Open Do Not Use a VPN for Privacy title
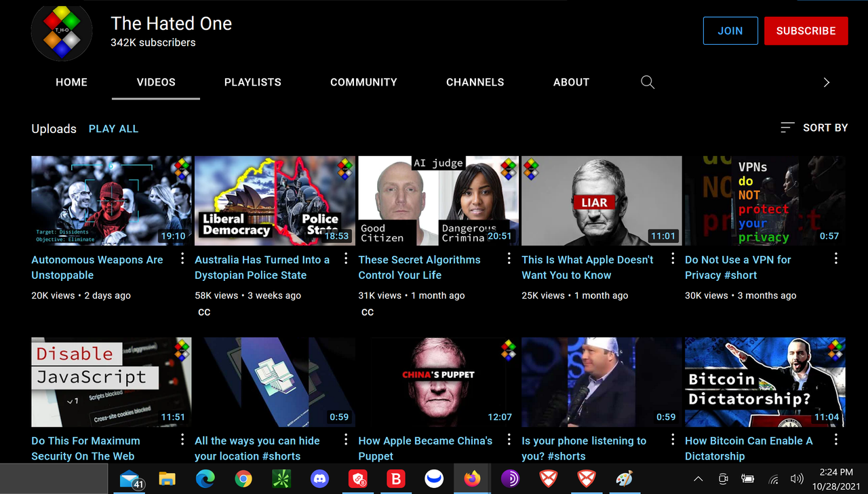Screen dimensions: 868x494 coord(738,267)
